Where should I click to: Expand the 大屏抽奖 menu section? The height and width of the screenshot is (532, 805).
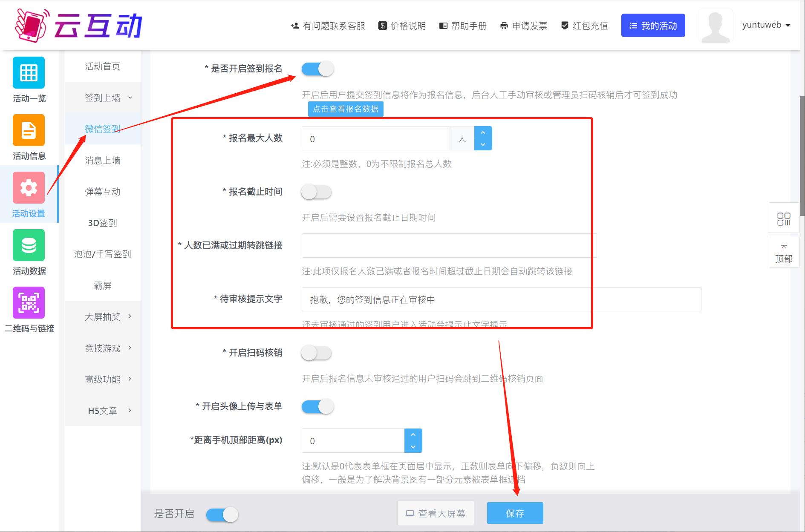point(108,317)
